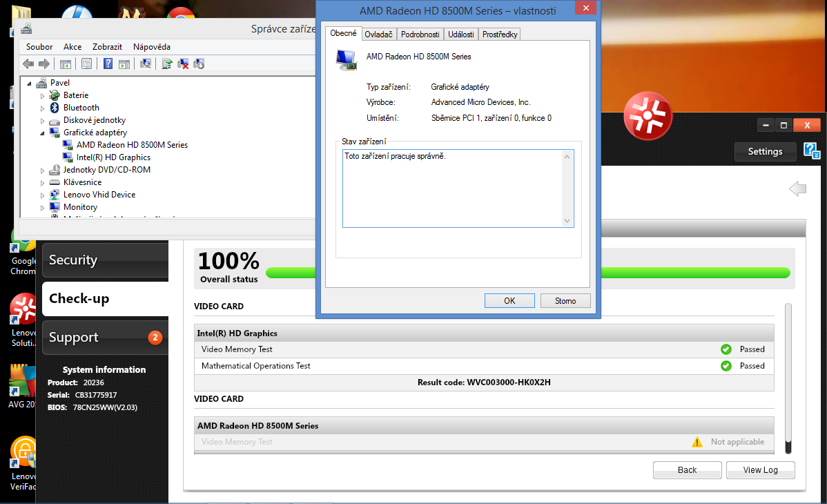Click the Forward arrow in Device Manager toolbar

click(44, 64)
